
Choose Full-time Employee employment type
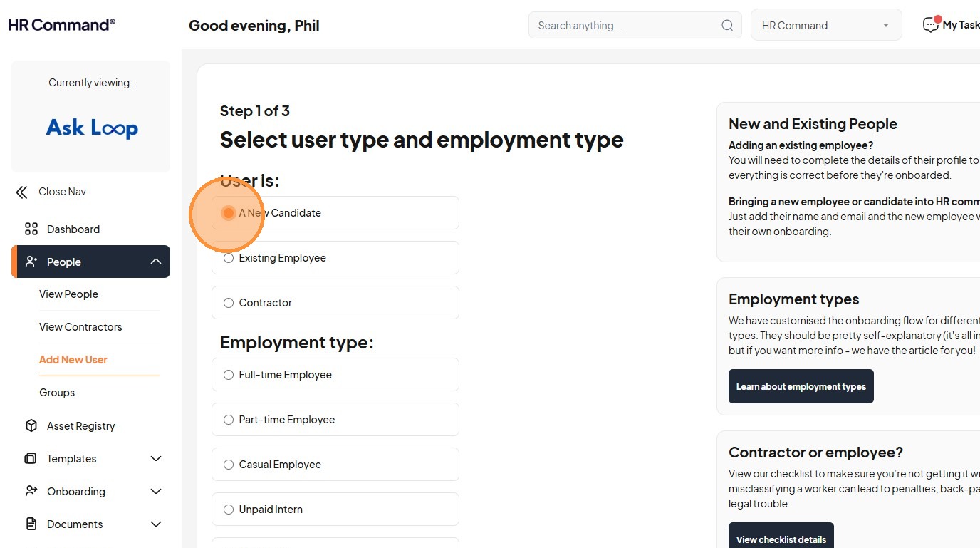229,375
